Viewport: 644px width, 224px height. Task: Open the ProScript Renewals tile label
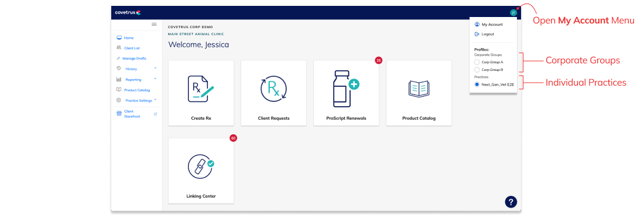click(346, 118)
